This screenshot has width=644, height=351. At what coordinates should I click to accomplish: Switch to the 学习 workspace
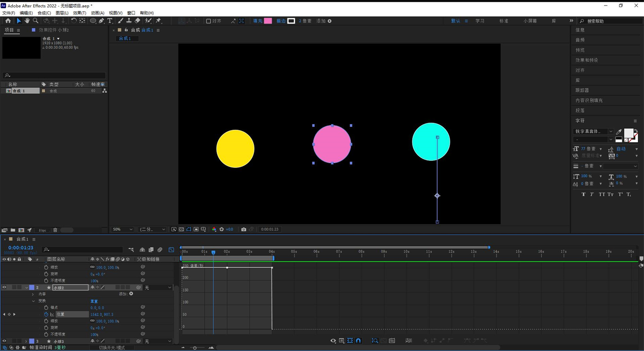480,21
